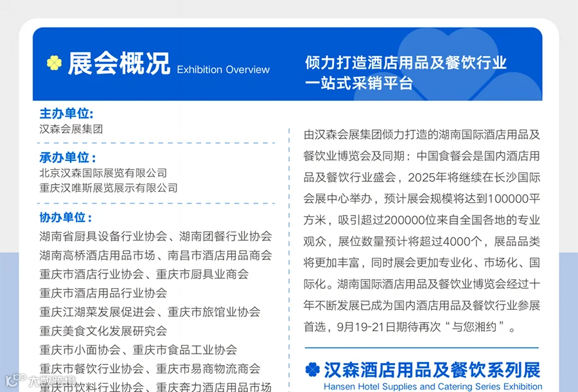Viewport: 578px width, 392px height.
Task: Click 重庆市旅馆业协会
Action: coord(214,312)
